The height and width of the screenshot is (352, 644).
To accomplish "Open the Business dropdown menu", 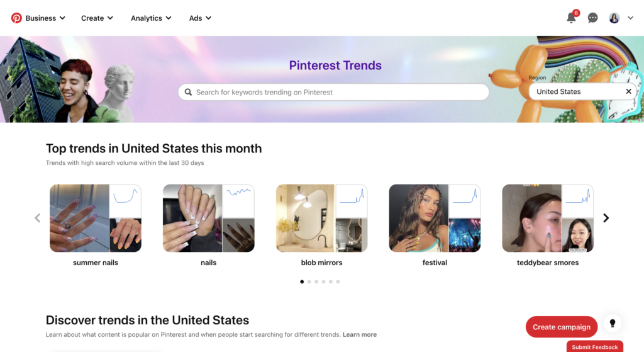I will coord(45,18).
